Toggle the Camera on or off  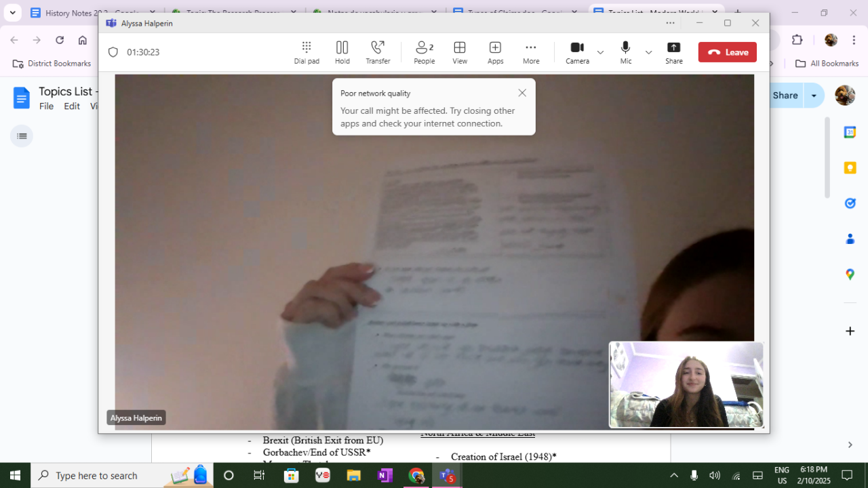tap(578, 52)
